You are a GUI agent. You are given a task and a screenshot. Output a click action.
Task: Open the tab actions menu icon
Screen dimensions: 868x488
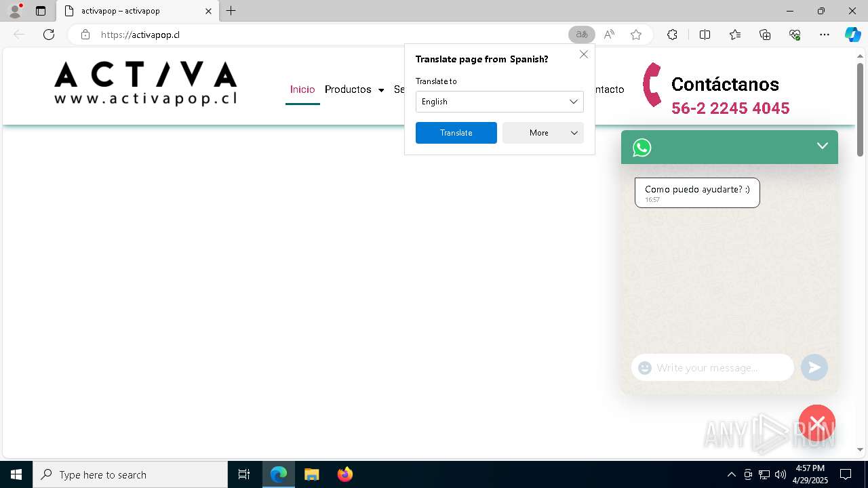41,11
